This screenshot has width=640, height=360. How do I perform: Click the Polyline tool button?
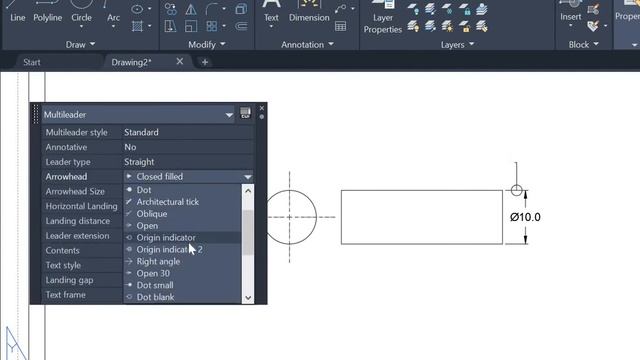click(47, 11)
